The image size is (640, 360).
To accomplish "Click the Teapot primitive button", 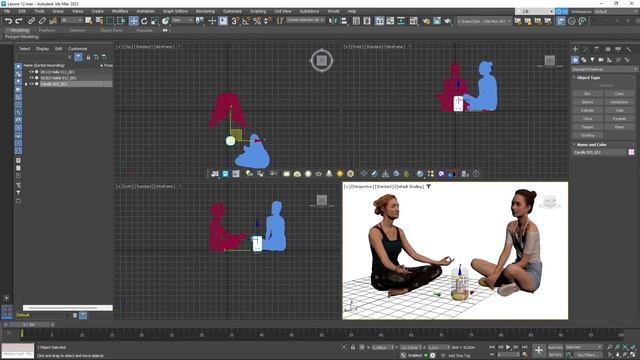I will coord(587,127).
